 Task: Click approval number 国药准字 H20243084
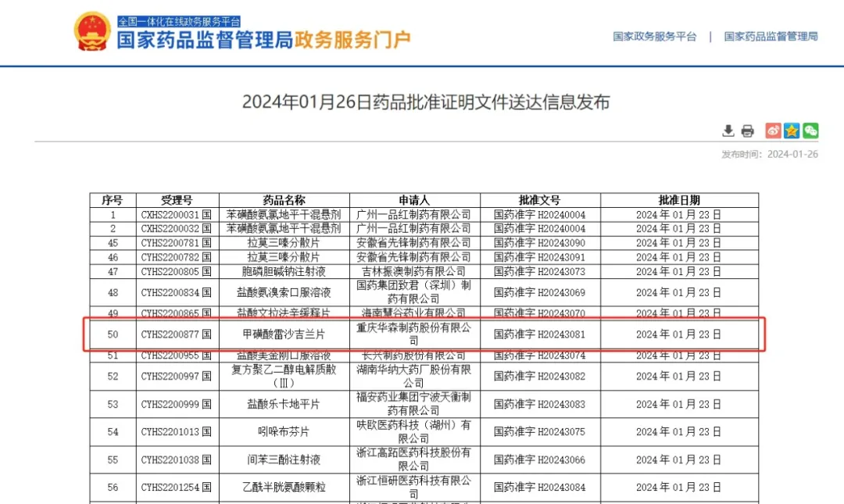(539, 488)
